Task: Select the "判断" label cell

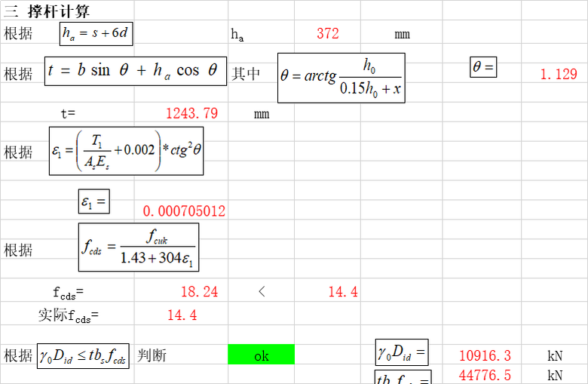Action: [152, 355]
